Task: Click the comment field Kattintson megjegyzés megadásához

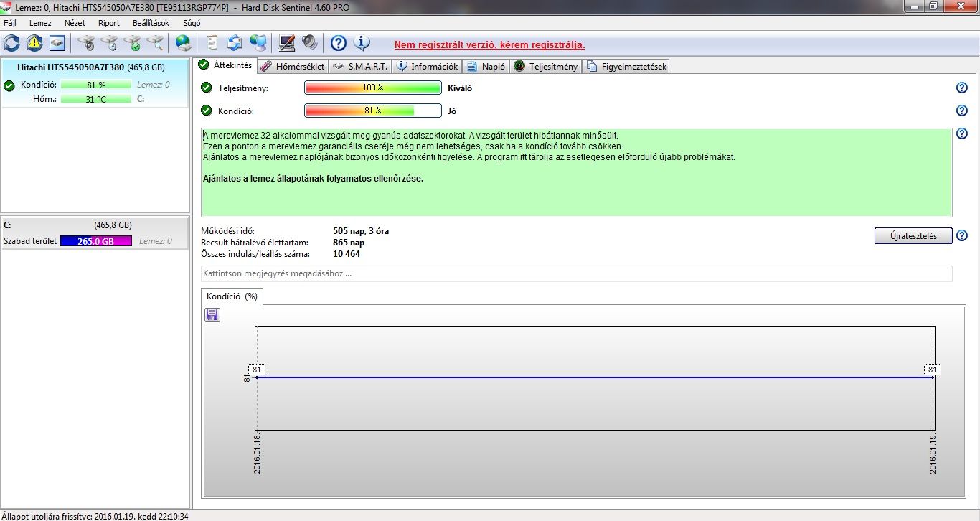Action: tap(577, 273)
